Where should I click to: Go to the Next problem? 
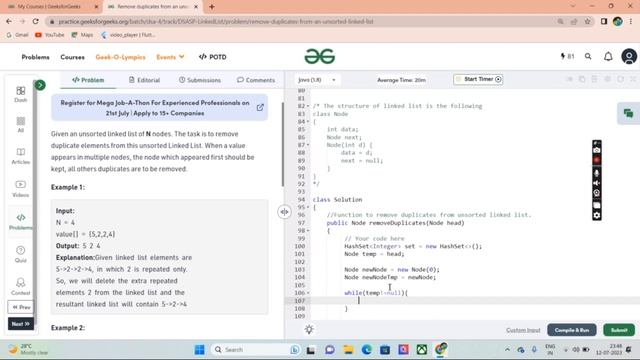click(x=21, y=324)
